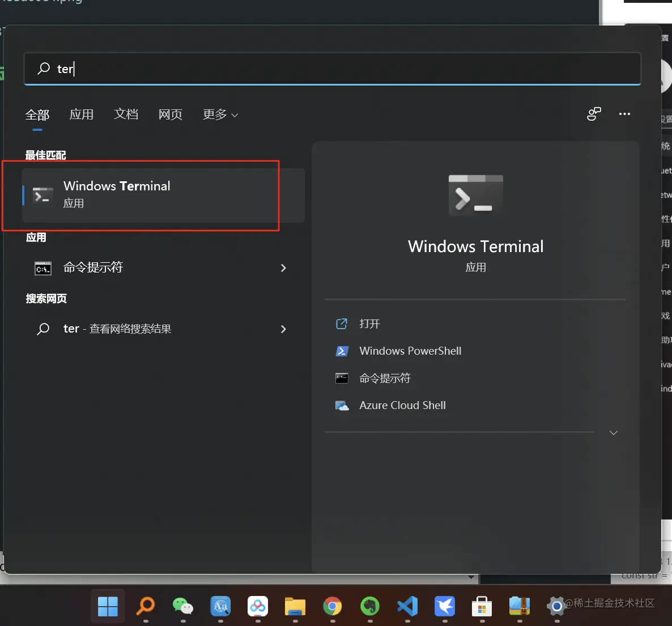Open Baidu Netdisk cloud icon on taskbar
The height and width of the screenshot is (626, 672).
(258, 606)
